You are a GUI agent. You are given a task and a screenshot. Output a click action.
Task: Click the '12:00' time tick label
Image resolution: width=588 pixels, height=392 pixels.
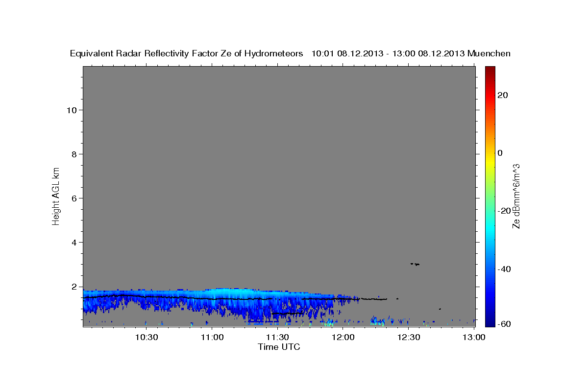(x=343, y=337)
